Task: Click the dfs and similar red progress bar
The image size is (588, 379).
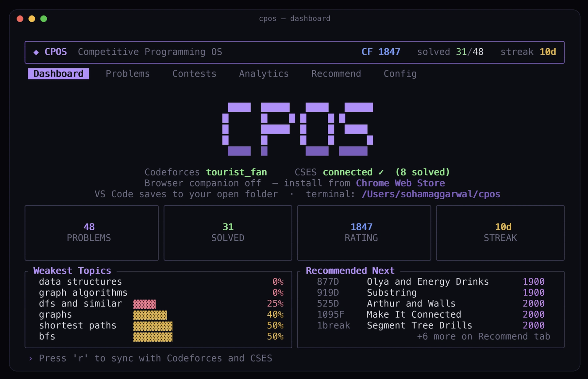Action: [144, 304]
